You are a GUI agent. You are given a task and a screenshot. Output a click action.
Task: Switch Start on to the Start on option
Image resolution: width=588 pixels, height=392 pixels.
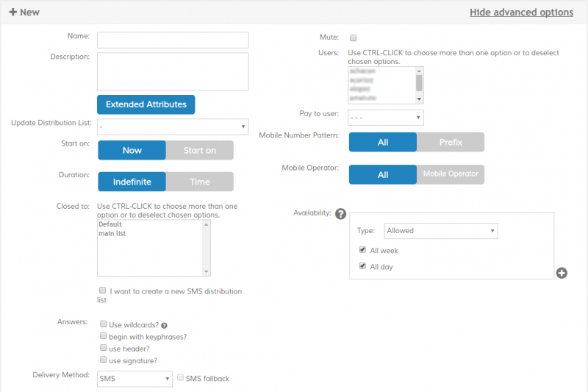click(199, 150)
